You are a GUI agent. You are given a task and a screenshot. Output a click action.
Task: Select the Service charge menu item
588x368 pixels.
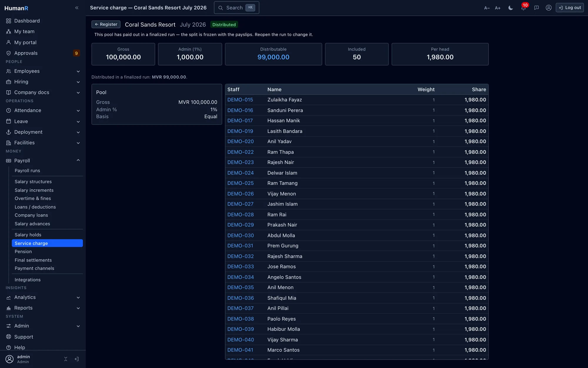click(47, 243)
